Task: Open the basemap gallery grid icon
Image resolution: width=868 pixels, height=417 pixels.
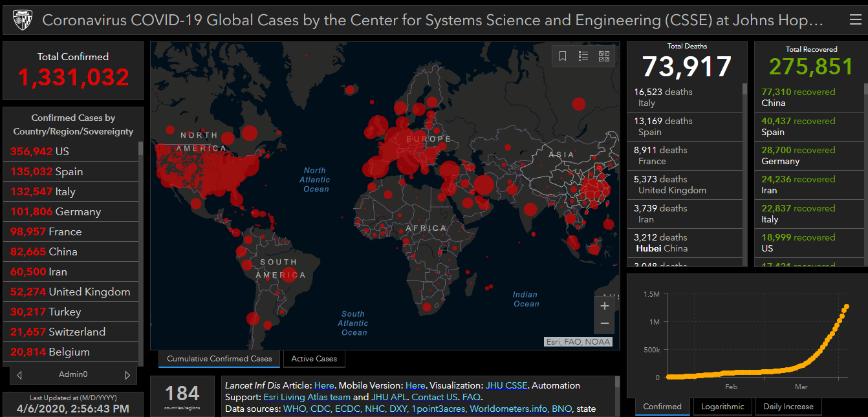Action: (604, 56)
